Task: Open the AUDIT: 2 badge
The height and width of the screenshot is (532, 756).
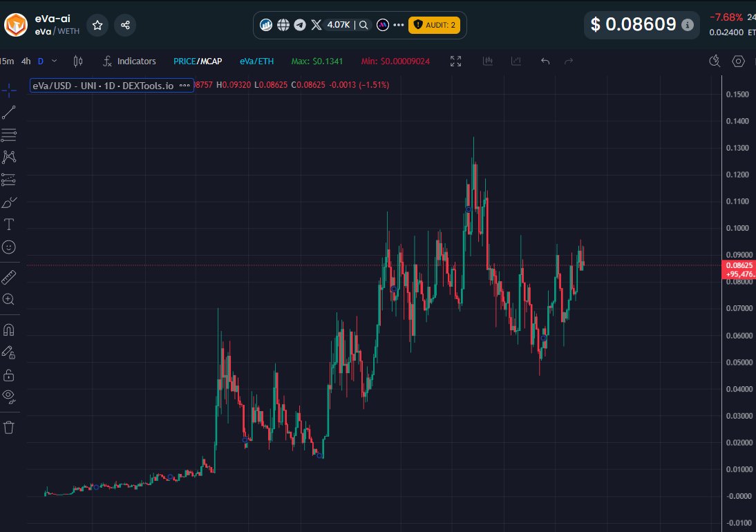Action: point(434,25)
